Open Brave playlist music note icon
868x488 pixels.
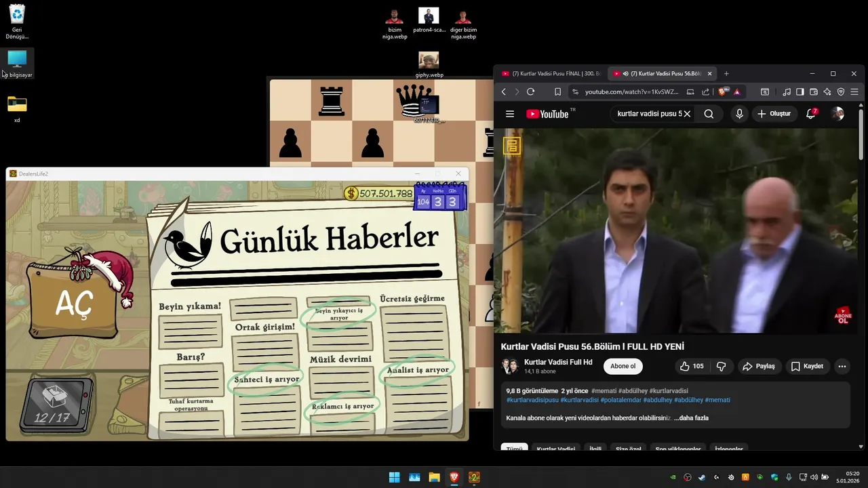(787, 91)
